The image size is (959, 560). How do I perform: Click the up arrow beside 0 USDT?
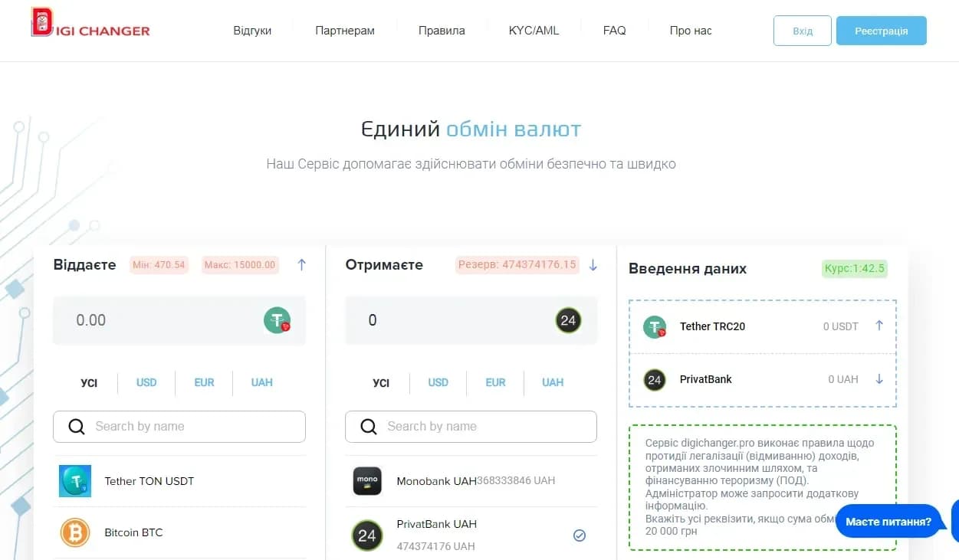[879, 326]
